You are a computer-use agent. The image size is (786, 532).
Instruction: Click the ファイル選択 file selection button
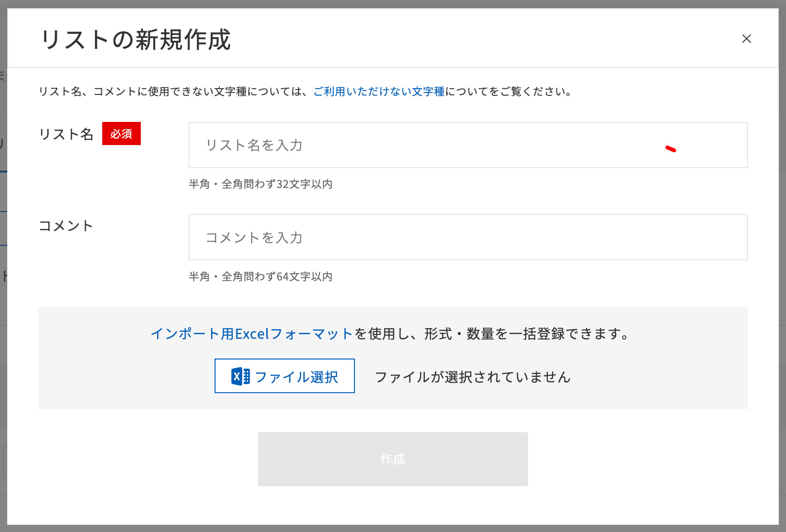(x=284, y=376)
